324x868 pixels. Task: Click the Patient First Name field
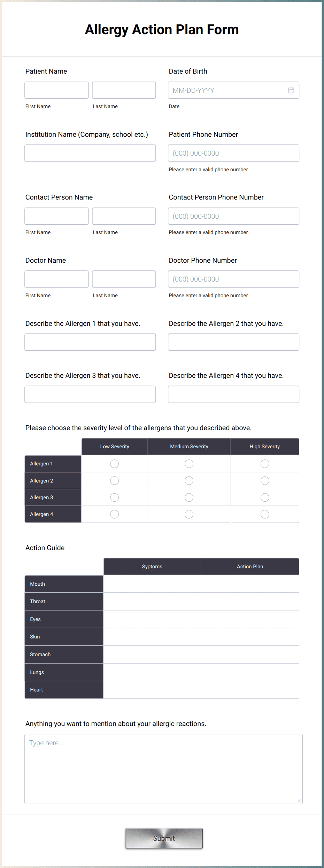click(x=56, y=90)
